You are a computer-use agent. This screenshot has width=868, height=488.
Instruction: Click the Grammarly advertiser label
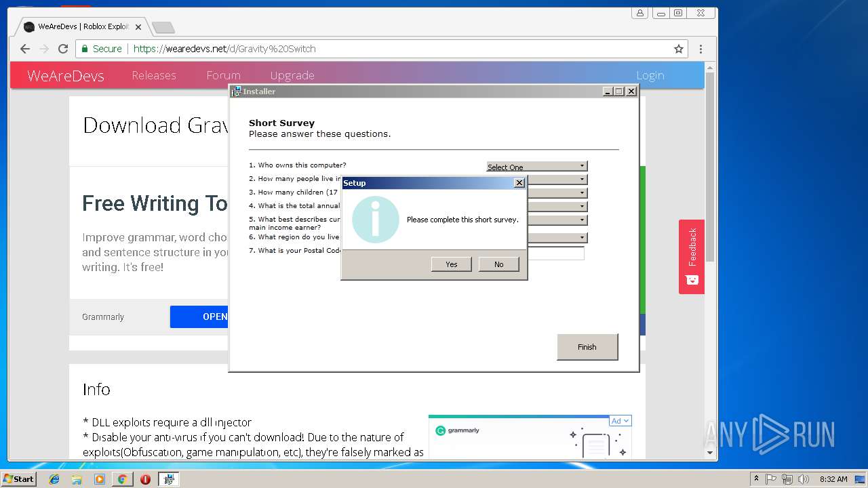[103, 317]
